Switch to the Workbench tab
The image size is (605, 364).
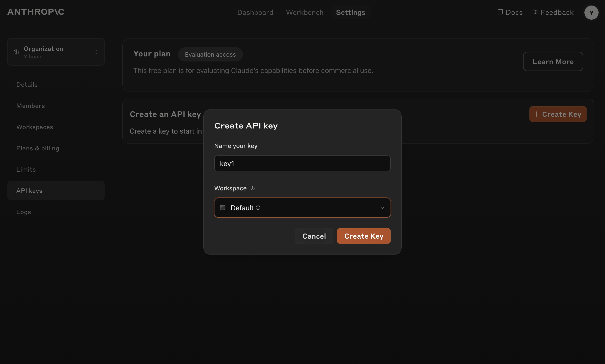tap(304, 13)
